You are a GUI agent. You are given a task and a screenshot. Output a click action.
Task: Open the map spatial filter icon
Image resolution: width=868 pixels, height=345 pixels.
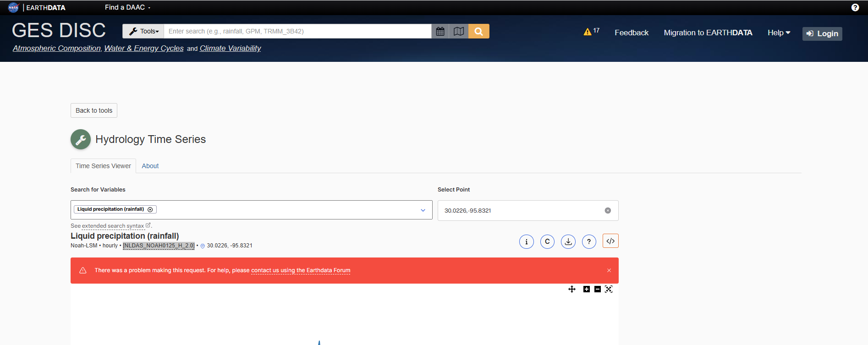(459, 31)
